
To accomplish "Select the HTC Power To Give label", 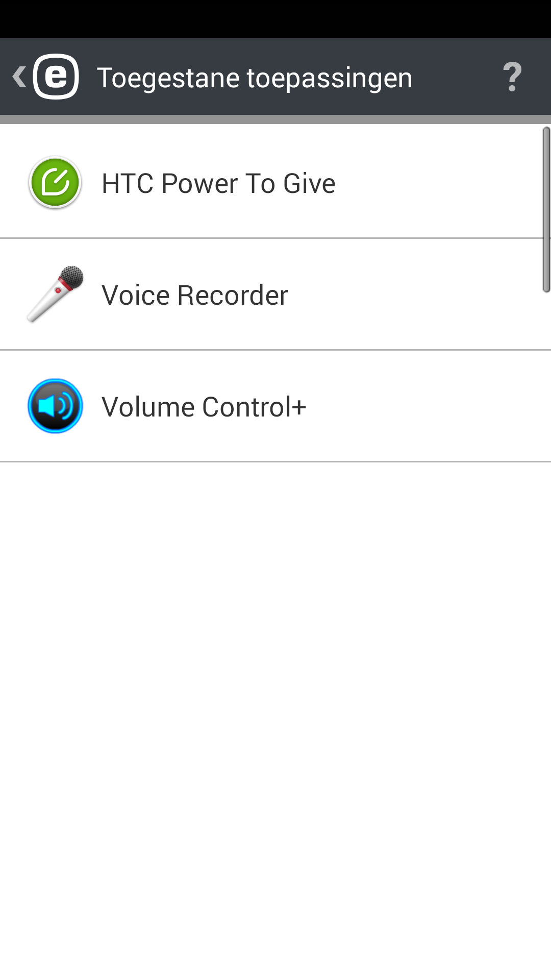I will 218,183.
